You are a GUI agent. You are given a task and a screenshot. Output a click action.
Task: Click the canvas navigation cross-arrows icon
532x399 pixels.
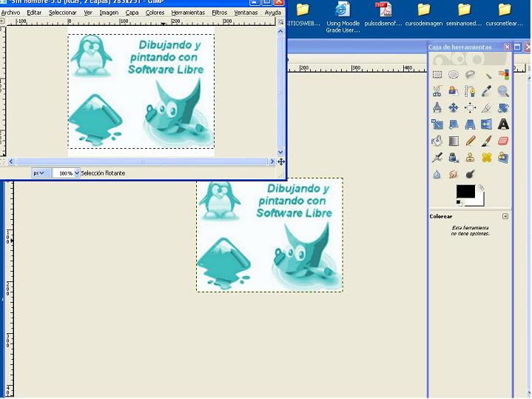tap(281, 162)
